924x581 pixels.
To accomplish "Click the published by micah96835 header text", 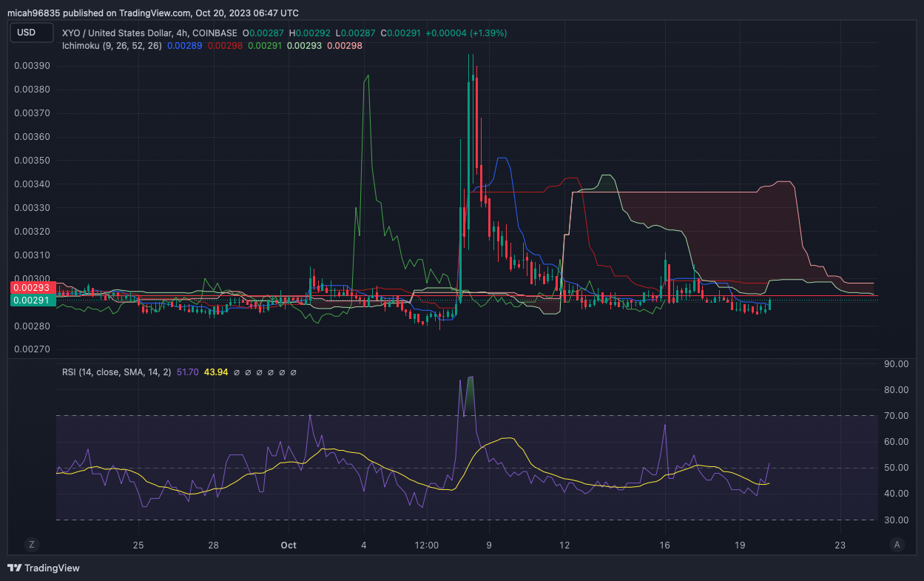I will [153, 13].
